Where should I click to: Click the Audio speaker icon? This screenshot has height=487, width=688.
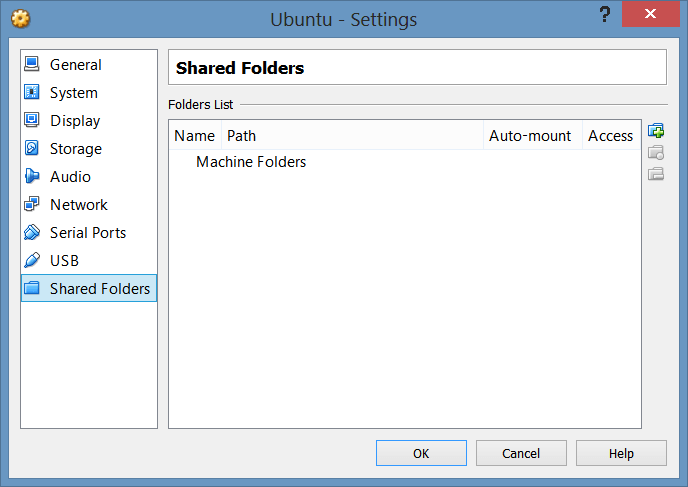tap(32, 176)
